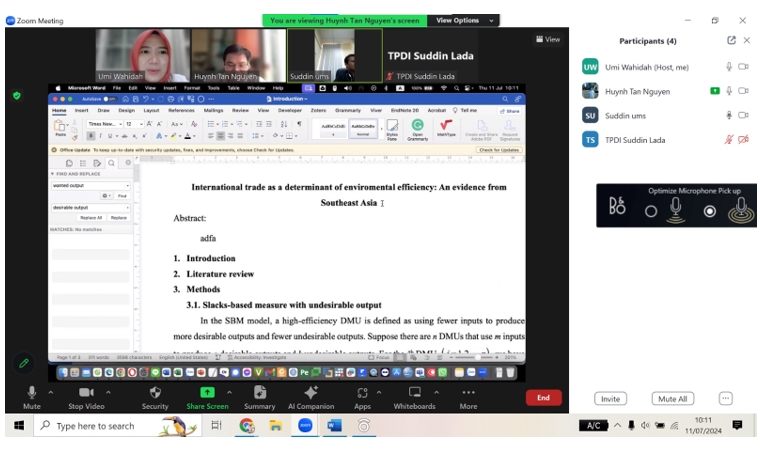
Task: Close the Participants panel
Action: click(x=747, y=41)
